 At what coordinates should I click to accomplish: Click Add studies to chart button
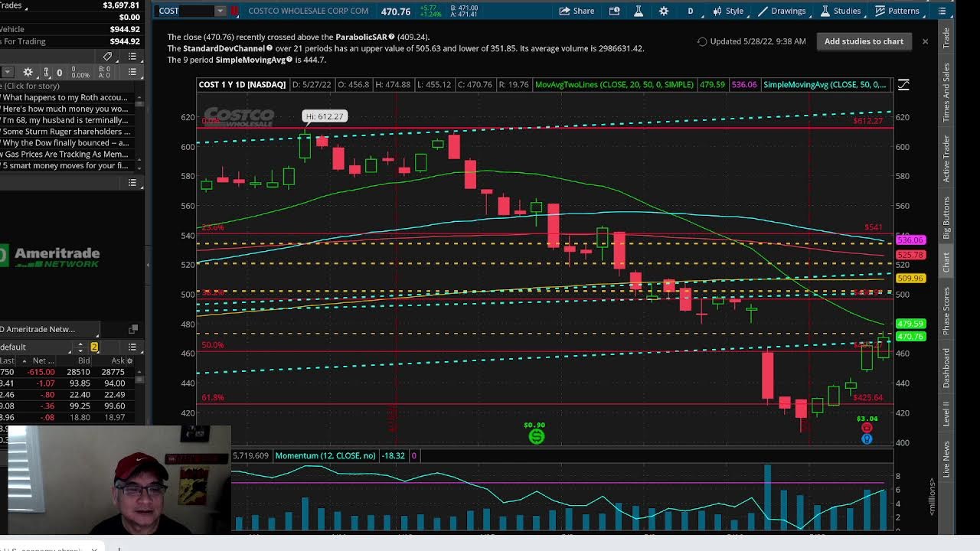(864, 41)
